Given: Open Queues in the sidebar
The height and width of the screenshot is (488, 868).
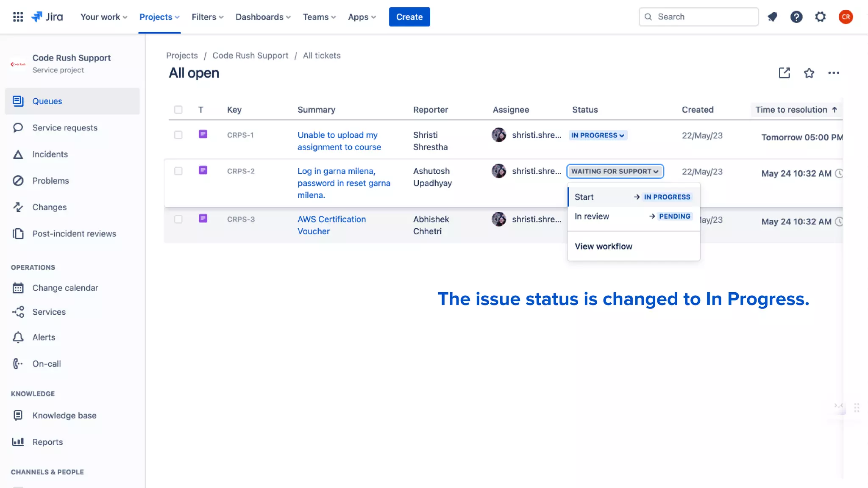Looking at the screenshot, I should pyautogui.click(x=72, y=101).
